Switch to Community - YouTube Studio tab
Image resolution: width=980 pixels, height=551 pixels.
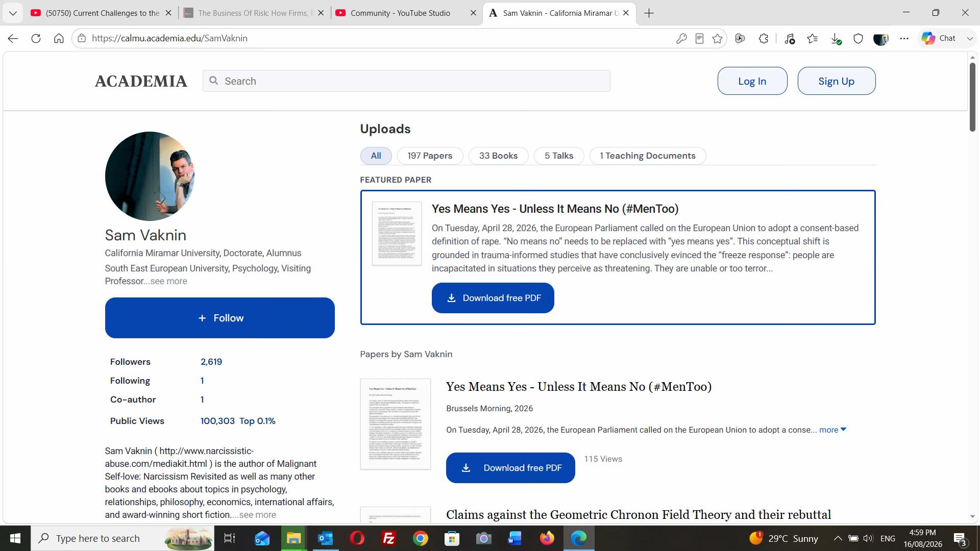click(x=400, y=13)
